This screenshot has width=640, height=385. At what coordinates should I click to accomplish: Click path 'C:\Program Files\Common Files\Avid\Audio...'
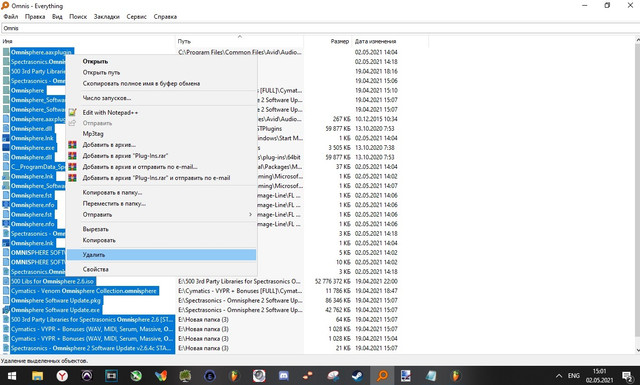coord(240,52)
